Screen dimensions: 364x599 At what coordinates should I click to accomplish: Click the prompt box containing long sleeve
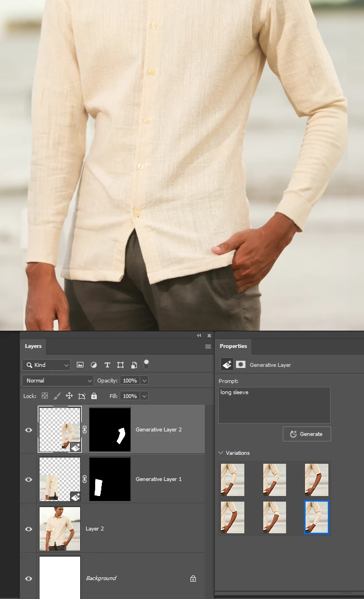274,405
